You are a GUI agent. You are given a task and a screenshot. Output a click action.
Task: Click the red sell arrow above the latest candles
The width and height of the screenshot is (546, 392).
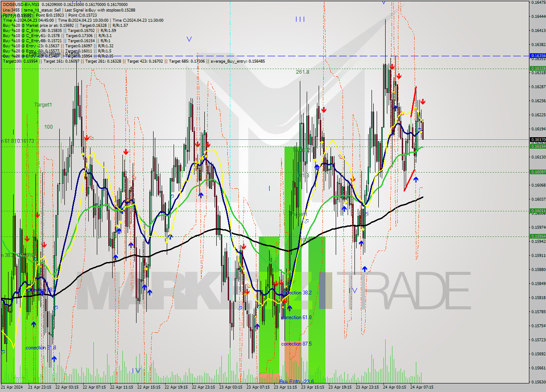[423, 102]
